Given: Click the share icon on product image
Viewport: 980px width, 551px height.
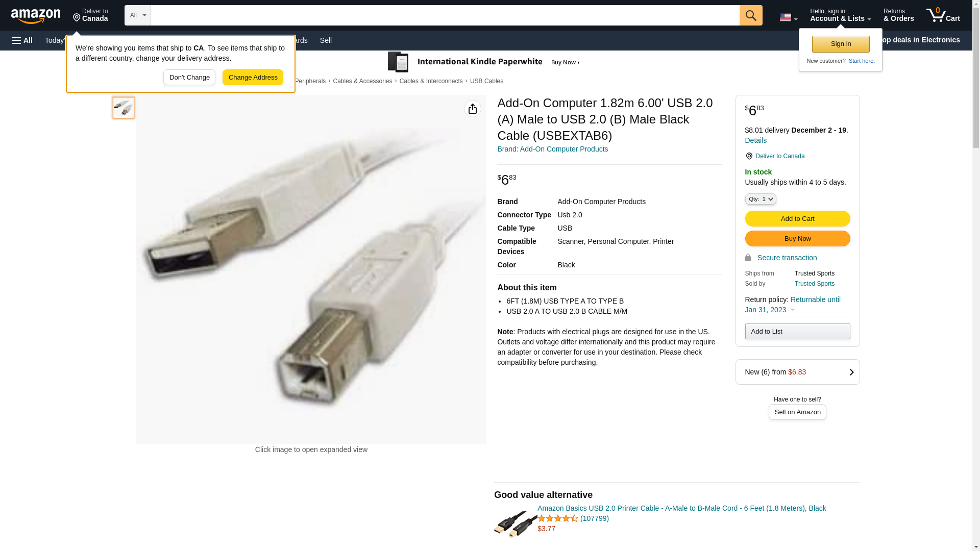Looking at the screenshot, I should 472,109.
